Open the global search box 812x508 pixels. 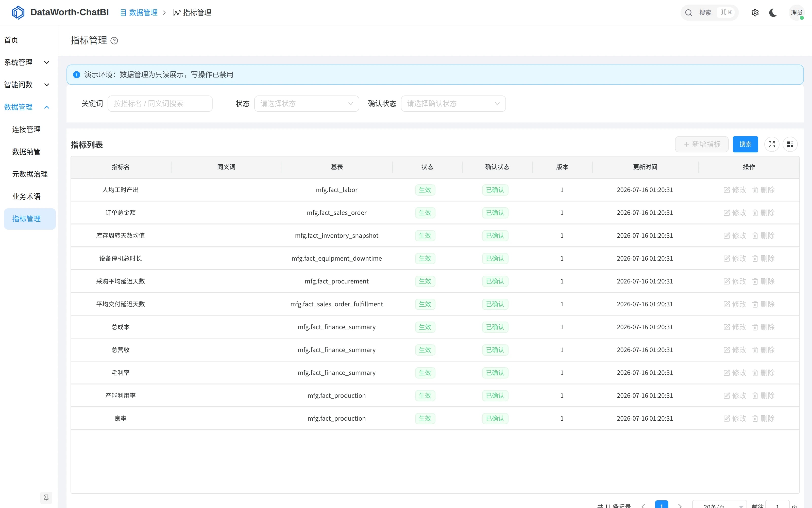coord(709,13)
